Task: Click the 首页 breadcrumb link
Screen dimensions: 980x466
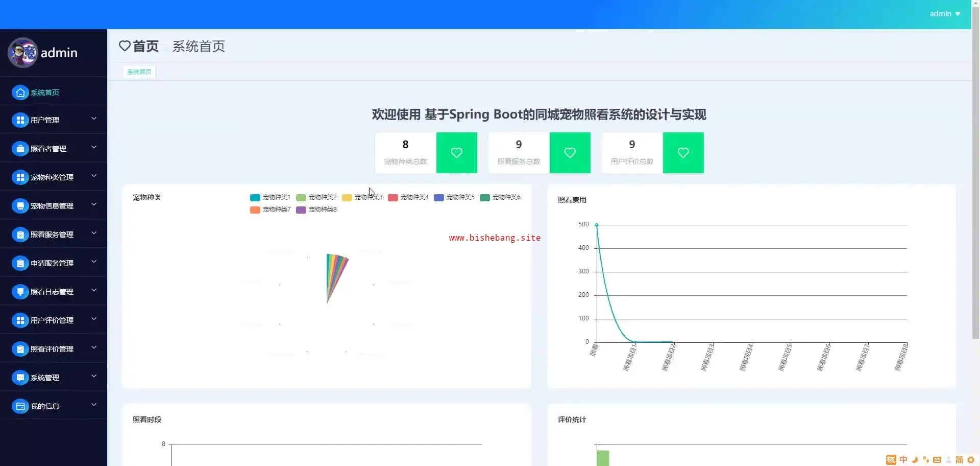Action: 146,46
